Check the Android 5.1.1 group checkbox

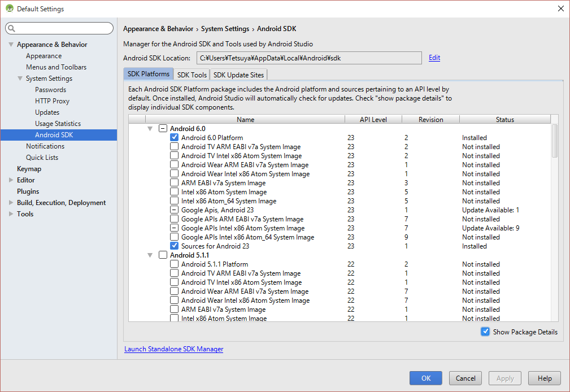click(163, 255)
